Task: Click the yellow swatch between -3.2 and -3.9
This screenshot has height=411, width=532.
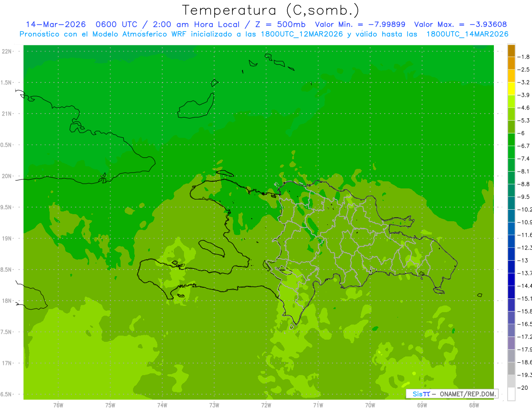Action: tap(511, 89)
